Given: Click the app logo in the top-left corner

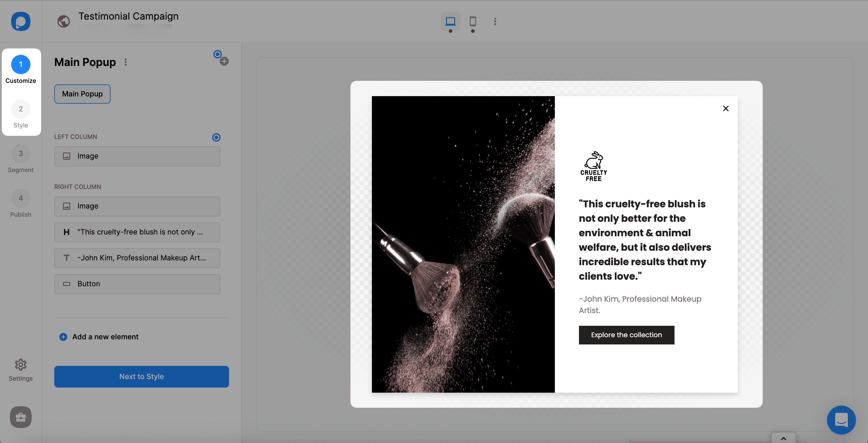Looking at the screenshot, I should (20, 21).
